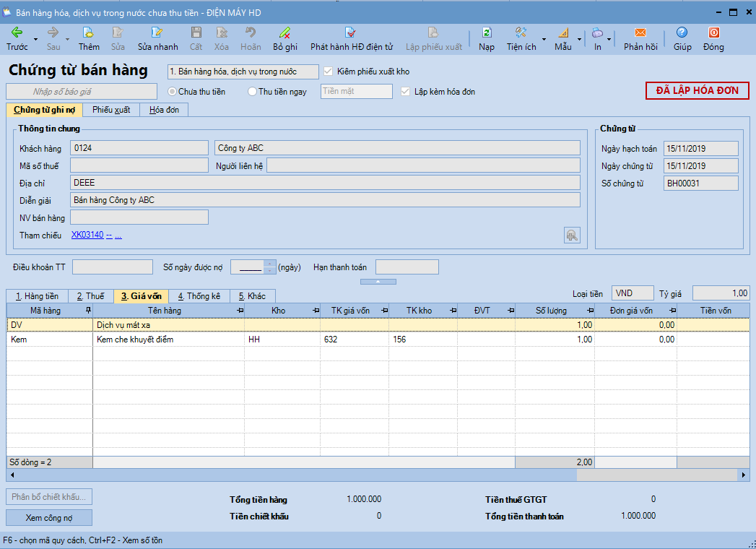Send feedback via Phản hồi
This screenshot has height=549, width=756.
click(x=640, y=38)
